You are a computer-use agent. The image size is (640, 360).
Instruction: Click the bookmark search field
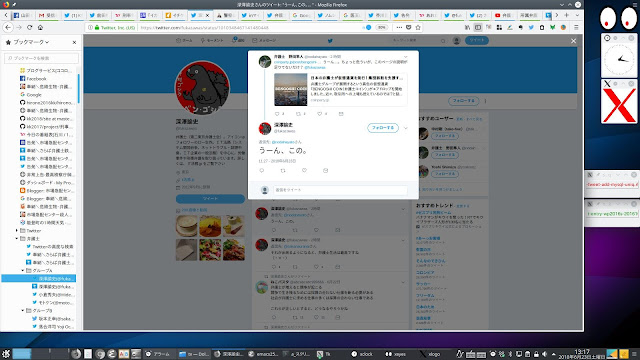click(41, 58)
